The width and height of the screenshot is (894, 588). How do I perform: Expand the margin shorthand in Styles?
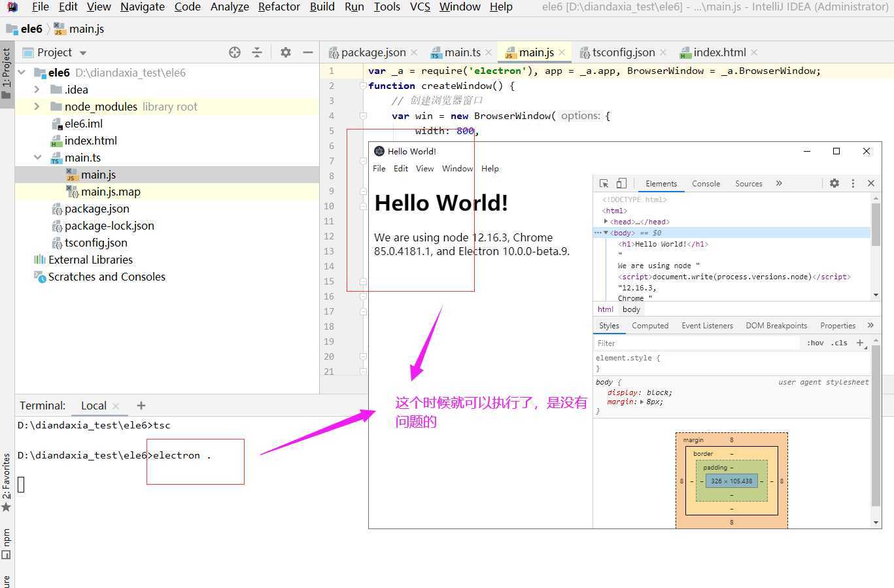click(x=642, y=402)
